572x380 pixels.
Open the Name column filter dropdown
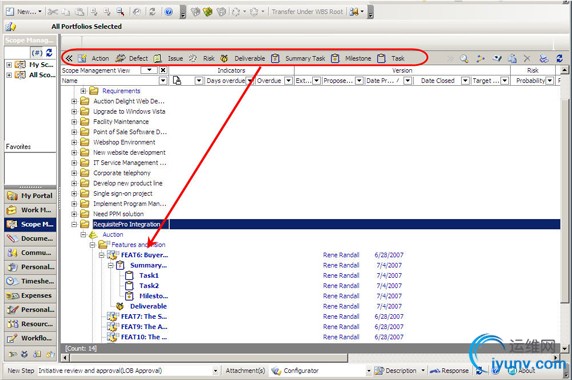[x=163, y=81]
